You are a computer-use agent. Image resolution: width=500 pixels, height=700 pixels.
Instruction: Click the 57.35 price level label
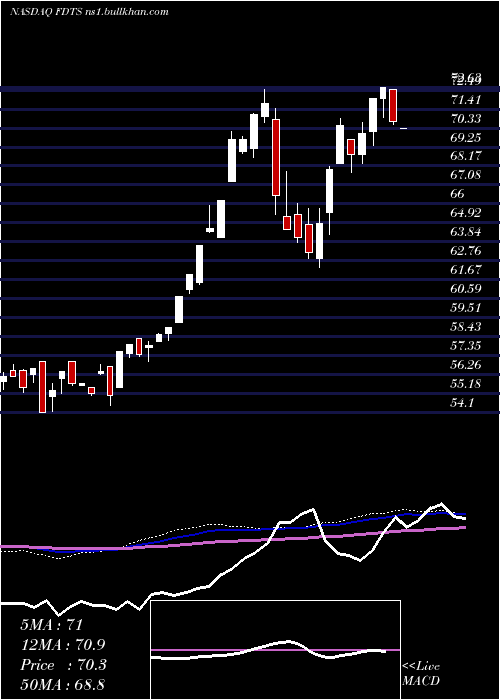pos(466,346)
